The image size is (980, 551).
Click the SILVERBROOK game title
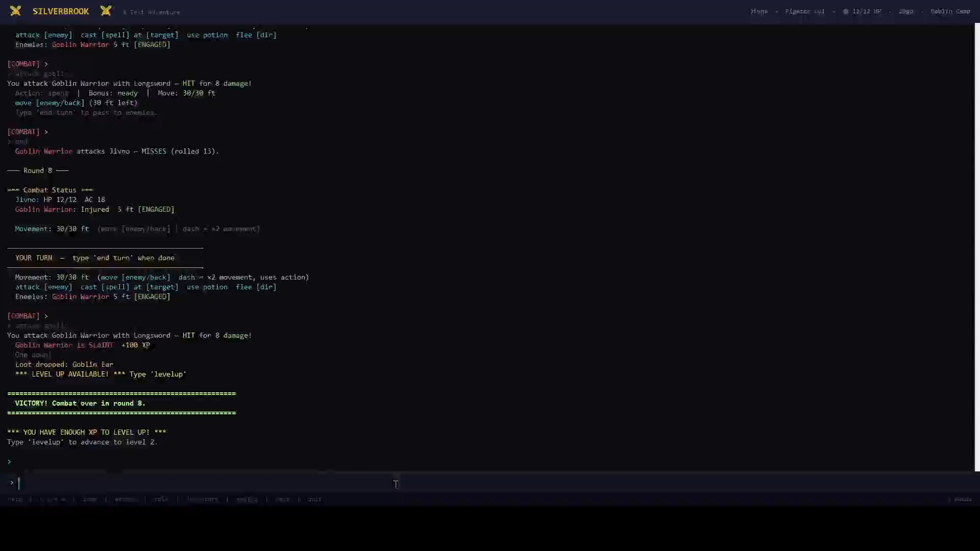61,11
